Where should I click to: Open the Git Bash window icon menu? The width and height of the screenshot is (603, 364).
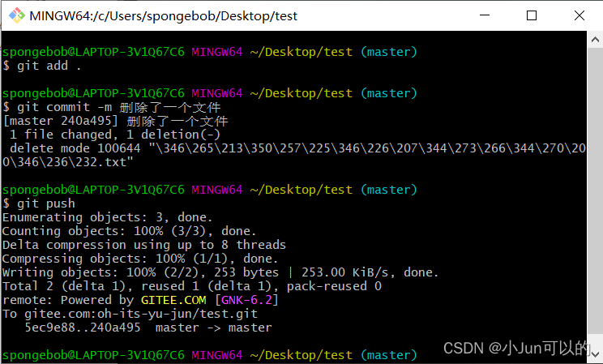click(x=16, y=15)
